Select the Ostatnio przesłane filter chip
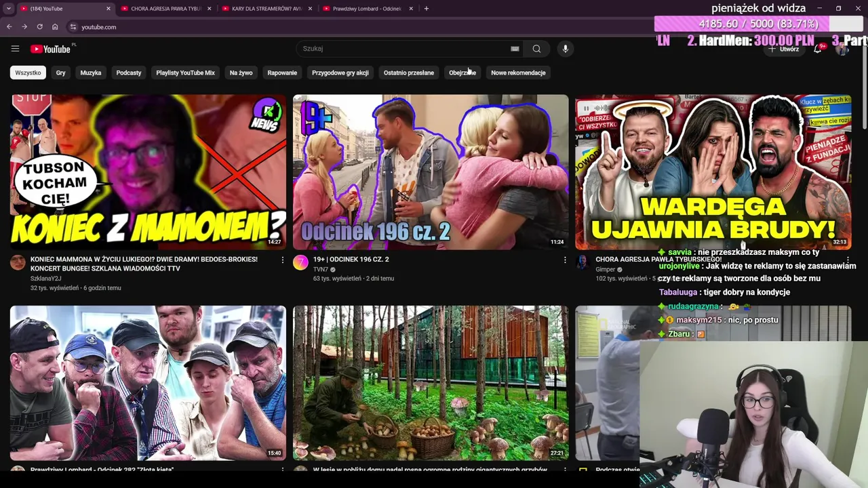Viewport: 868px width, 488px height. (x=409, y=73)
